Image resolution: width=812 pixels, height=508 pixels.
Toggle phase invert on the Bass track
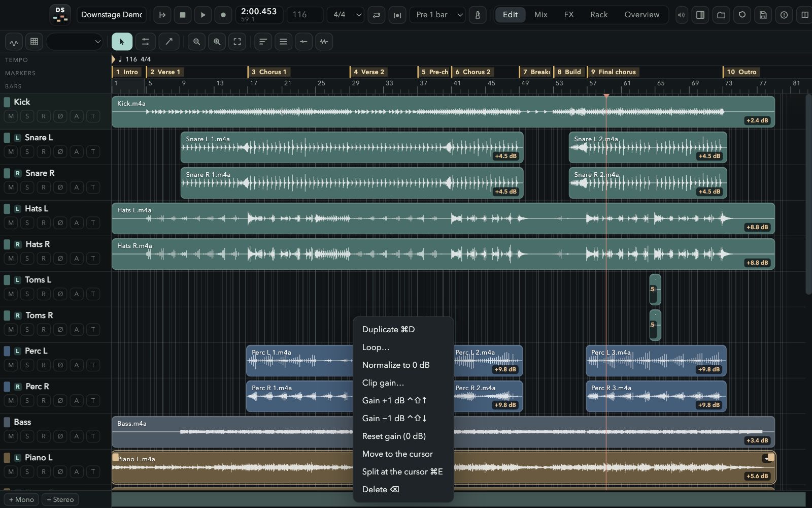coord(60,436)
